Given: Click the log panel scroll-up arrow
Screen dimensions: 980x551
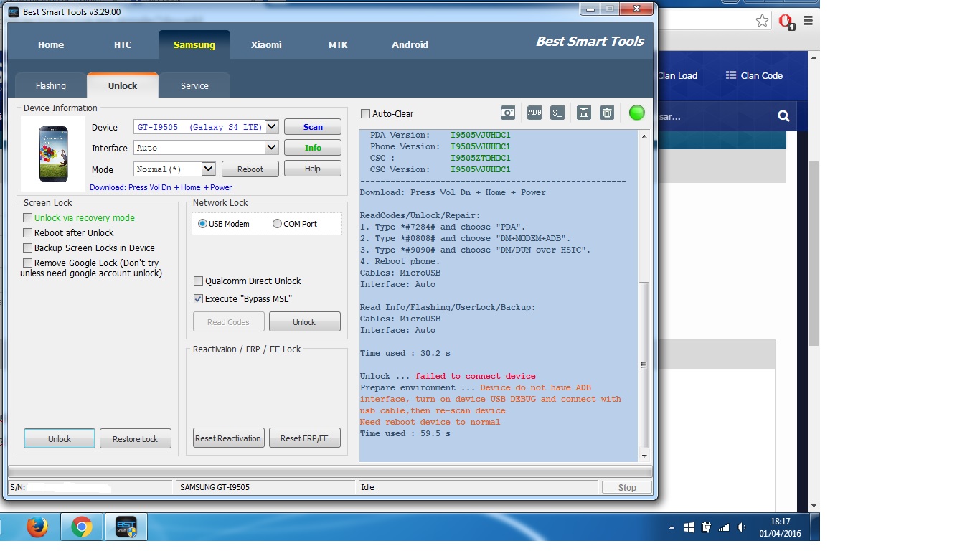Looking at the screenshot, I should (x=644, y=136).
